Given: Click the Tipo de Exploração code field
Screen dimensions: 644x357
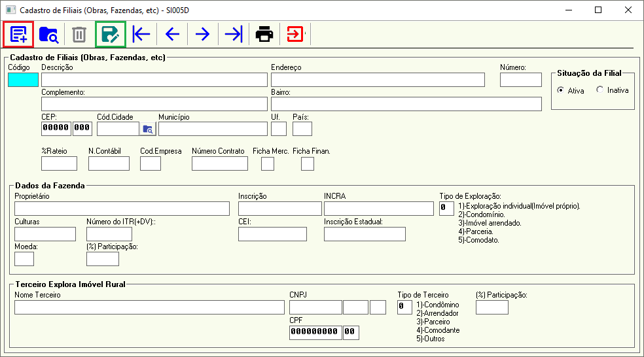Looking at the screenshot, I should click(446, 208).
